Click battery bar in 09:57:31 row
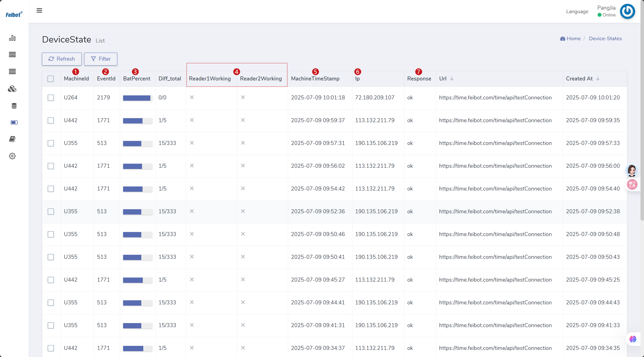This screenshot has width=644, height=357. coord(137,143)
